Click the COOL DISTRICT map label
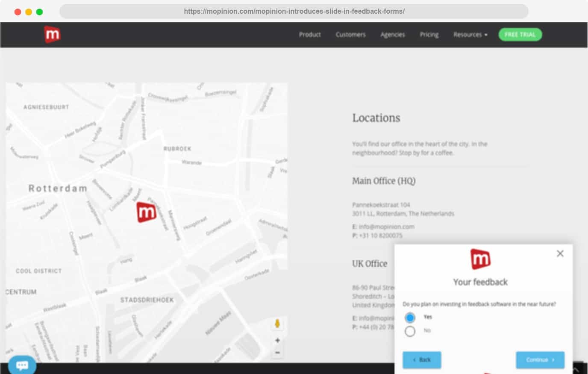Viewport: 588px width, 374px height. coord(39,271)
